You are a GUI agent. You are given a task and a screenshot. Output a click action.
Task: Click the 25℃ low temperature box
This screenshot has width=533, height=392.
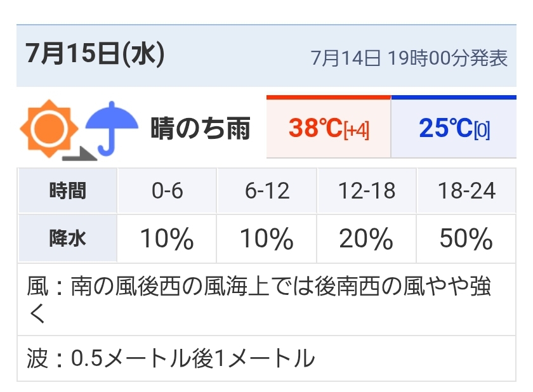tap(454, 127)
